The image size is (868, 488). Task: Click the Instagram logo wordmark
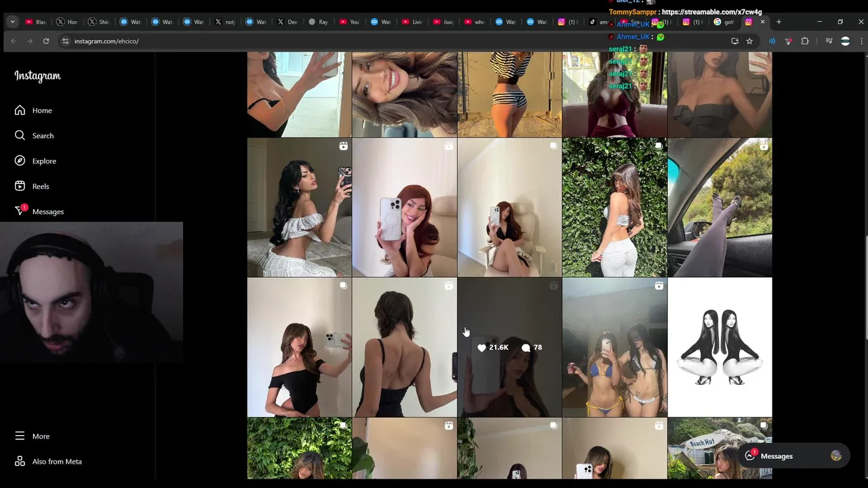(37, 76)
